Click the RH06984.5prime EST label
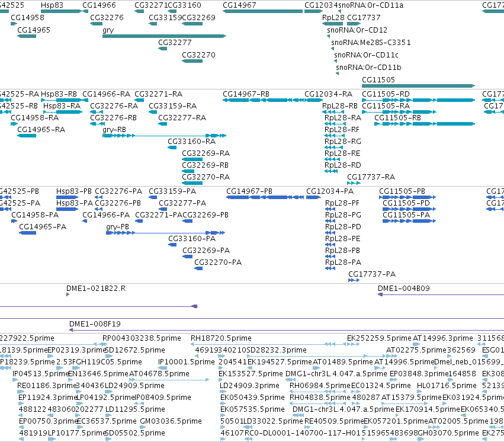This screenshot has width=504, height=442. 320,386
